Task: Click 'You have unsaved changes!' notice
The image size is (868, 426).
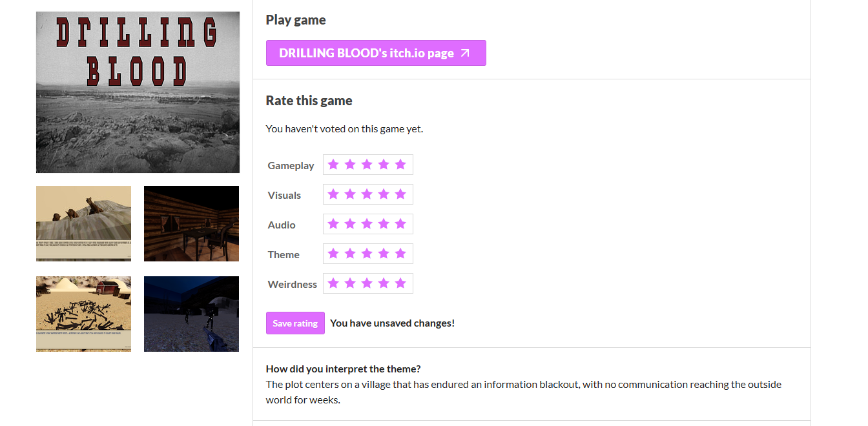Action: point(393,323)
